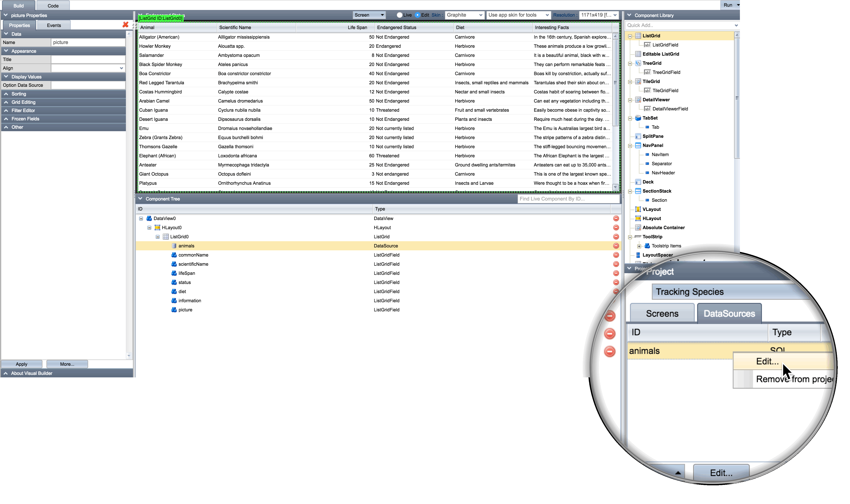Viewport: 850px width, 504px height.
Task: Open the Resolution dropdown
Action: (x=599, y=15)
